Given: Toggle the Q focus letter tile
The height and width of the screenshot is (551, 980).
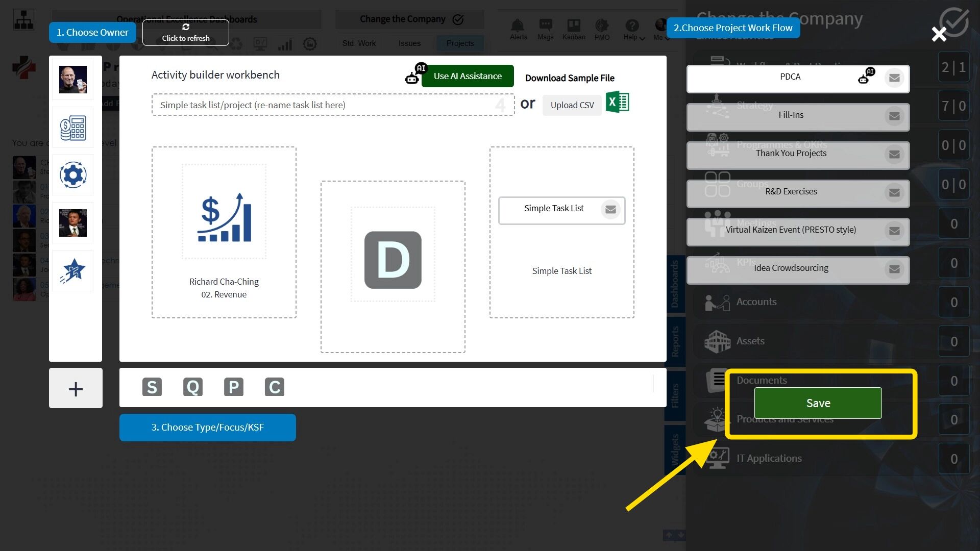Looking at the screenshot, I should 193,387.
